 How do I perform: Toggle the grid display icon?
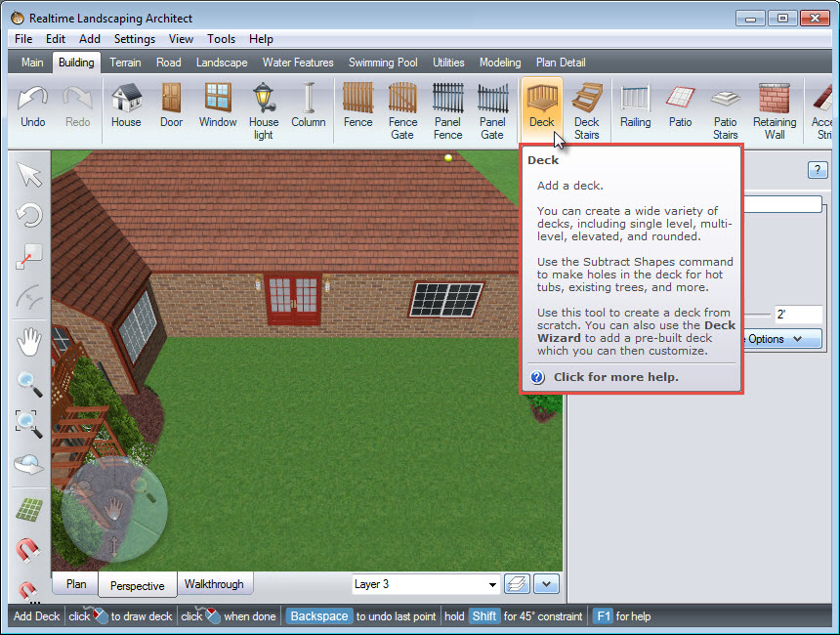coord(29,509)
